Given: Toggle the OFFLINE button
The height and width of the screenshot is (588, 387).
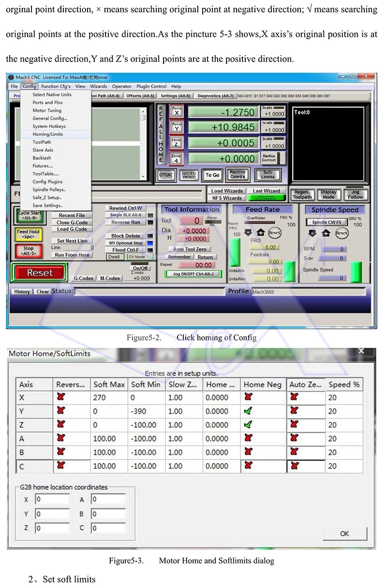Looking at the screenshot, I should (166, 175).
